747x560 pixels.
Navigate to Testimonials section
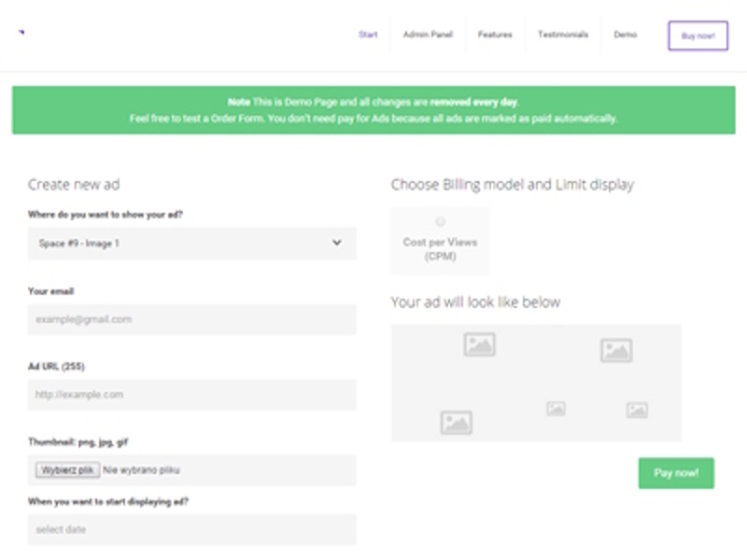pos(563,35)
